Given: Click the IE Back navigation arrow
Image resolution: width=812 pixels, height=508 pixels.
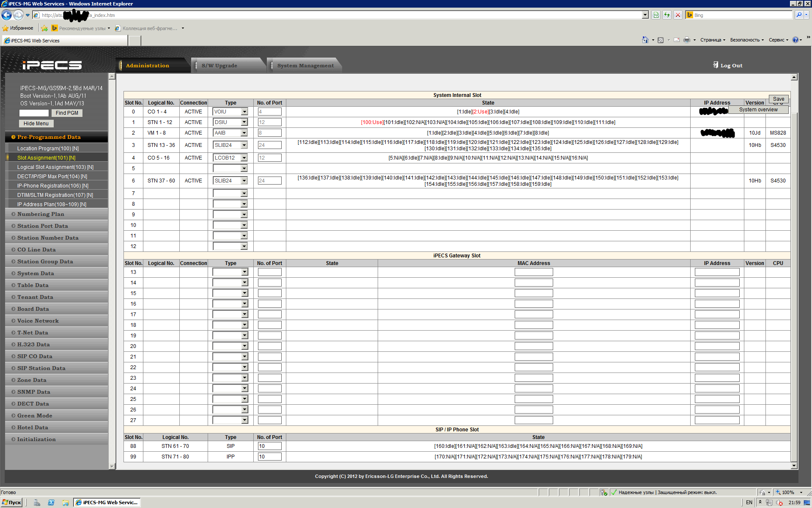Looking at the screenshot, I should tap(7, 15).
